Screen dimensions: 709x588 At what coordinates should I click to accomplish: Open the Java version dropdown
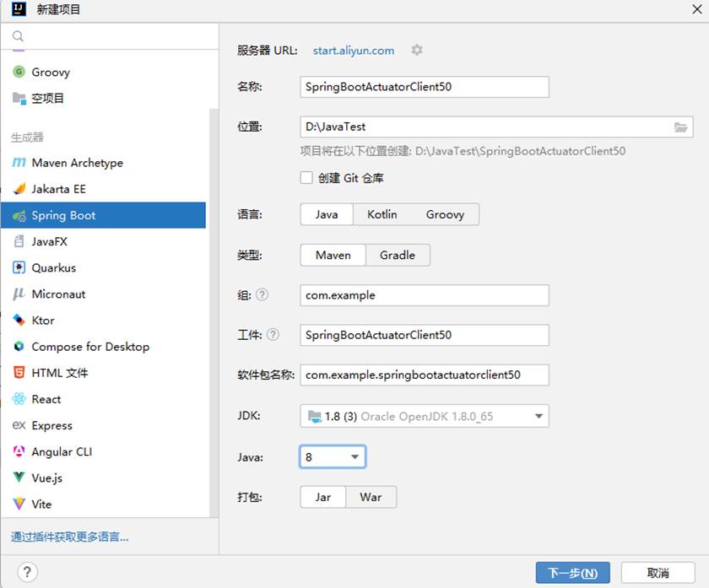(x=333, y=457)
